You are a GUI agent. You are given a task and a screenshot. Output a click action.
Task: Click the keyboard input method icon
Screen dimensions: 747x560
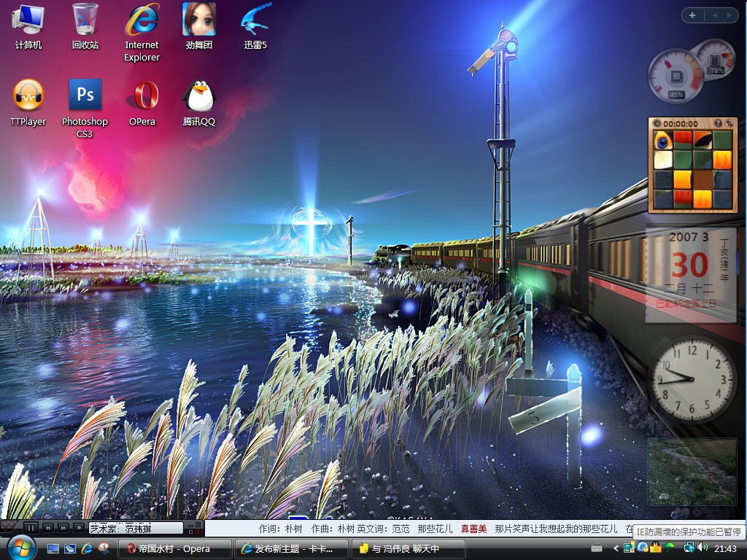coord(597,548)
